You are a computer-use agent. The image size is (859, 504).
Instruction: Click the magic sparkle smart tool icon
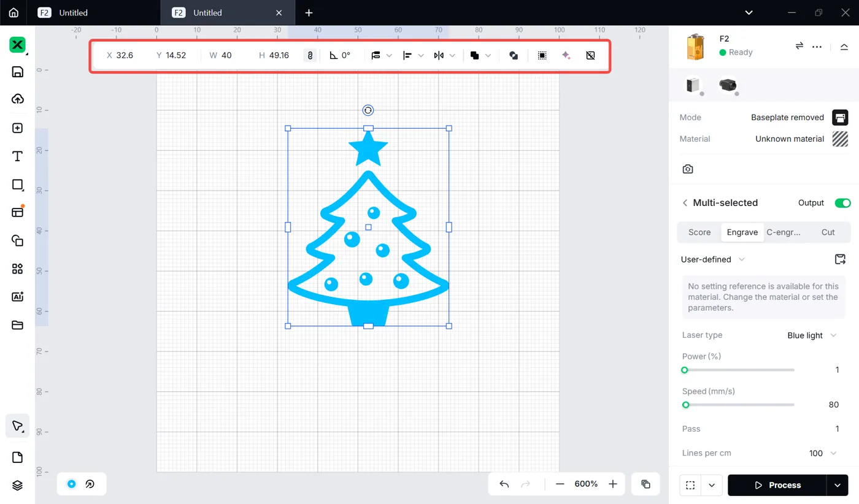pos(566,55)
